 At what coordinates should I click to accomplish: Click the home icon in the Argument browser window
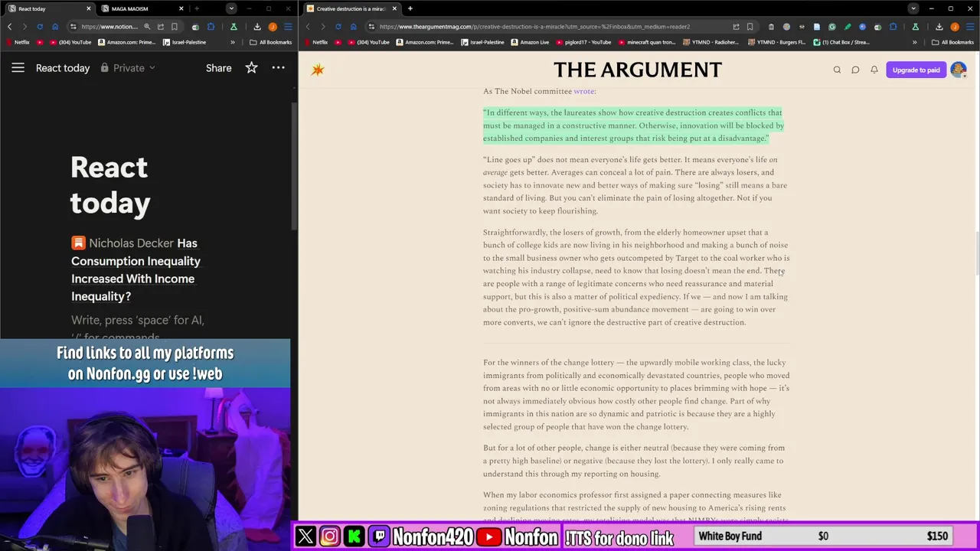click(353, 27)
